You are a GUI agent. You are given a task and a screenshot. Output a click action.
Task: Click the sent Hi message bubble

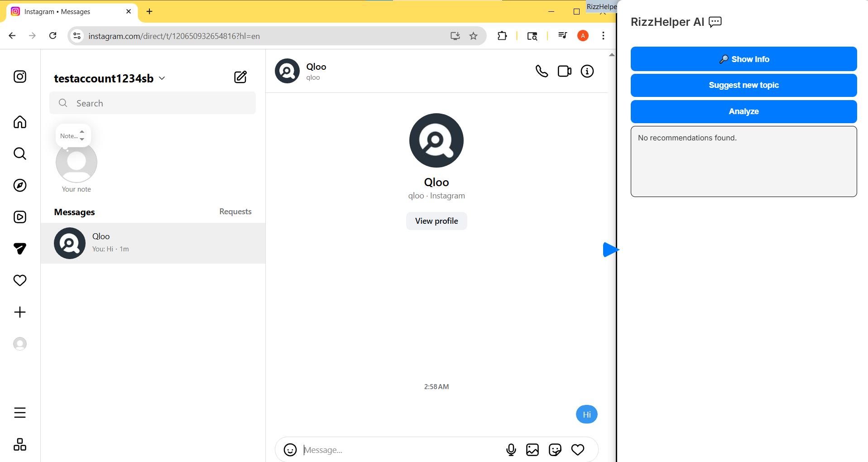pos(587,414)
